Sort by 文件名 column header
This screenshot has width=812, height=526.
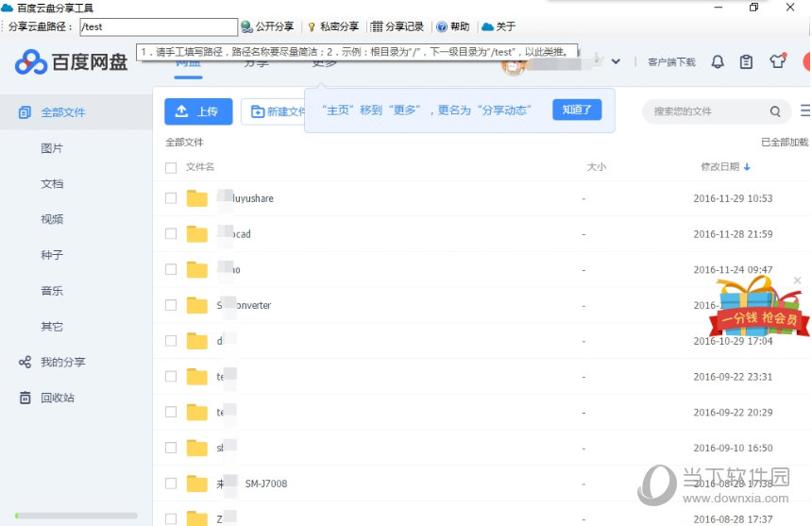click(200, 167)
